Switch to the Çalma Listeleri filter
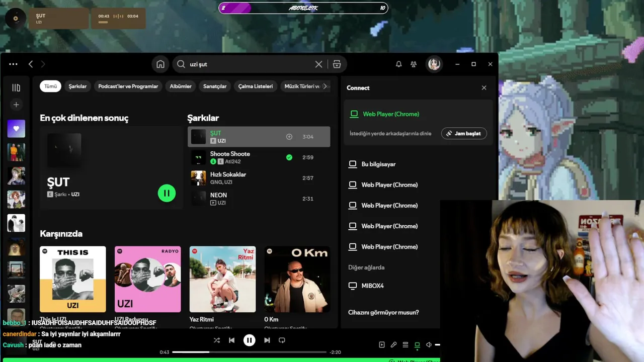 (x=256, y=86)
